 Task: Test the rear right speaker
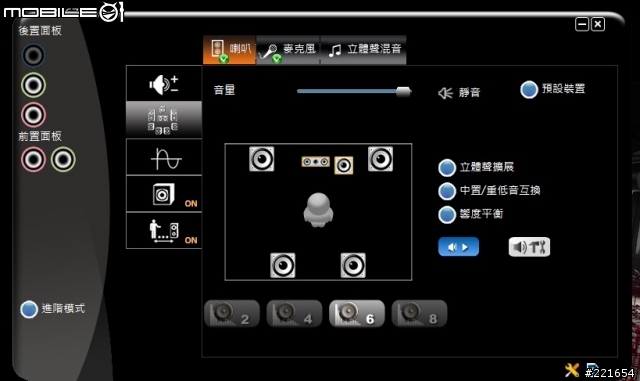353,265
